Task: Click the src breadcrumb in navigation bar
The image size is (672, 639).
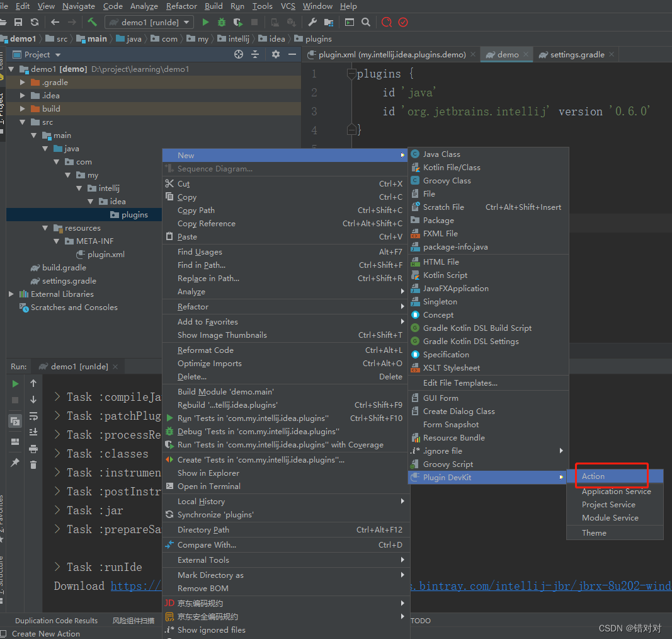Action: 57,38
